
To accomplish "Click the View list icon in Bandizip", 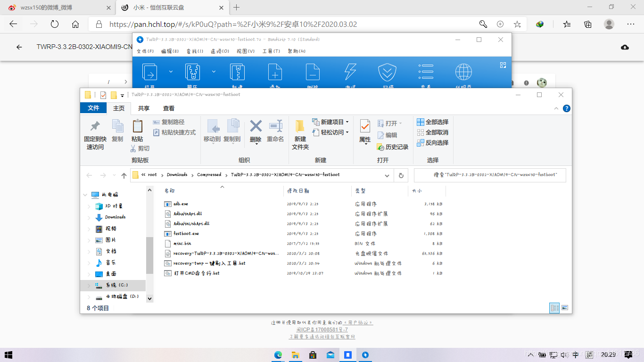I will click(x=426, y=72).
